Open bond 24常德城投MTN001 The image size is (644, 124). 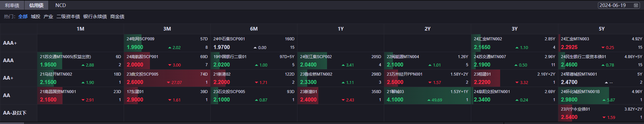tap(579, 74)
